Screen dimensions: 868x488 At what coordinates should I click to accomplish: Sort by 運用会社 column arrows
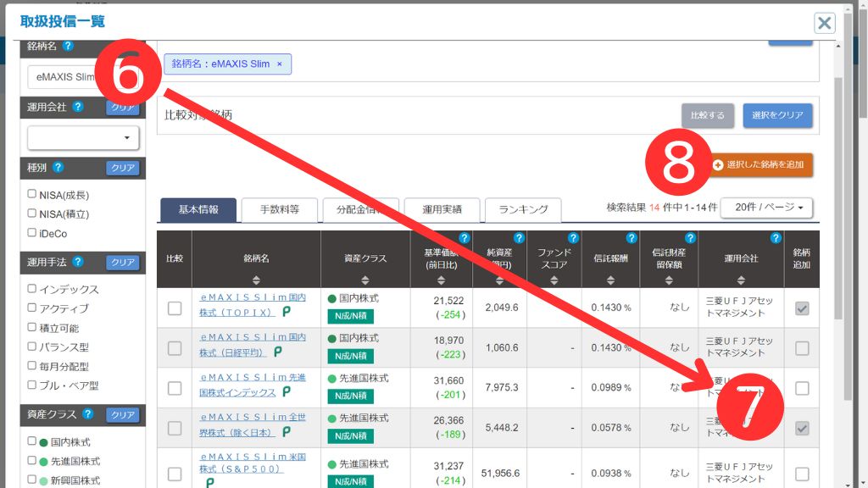741,280
